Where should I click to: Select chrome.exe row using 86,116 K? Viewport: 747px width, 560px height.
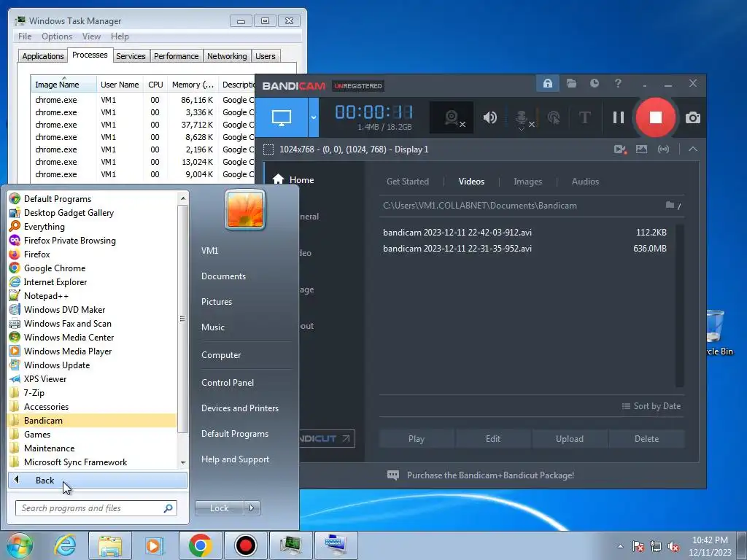click(x=143, y=100)
